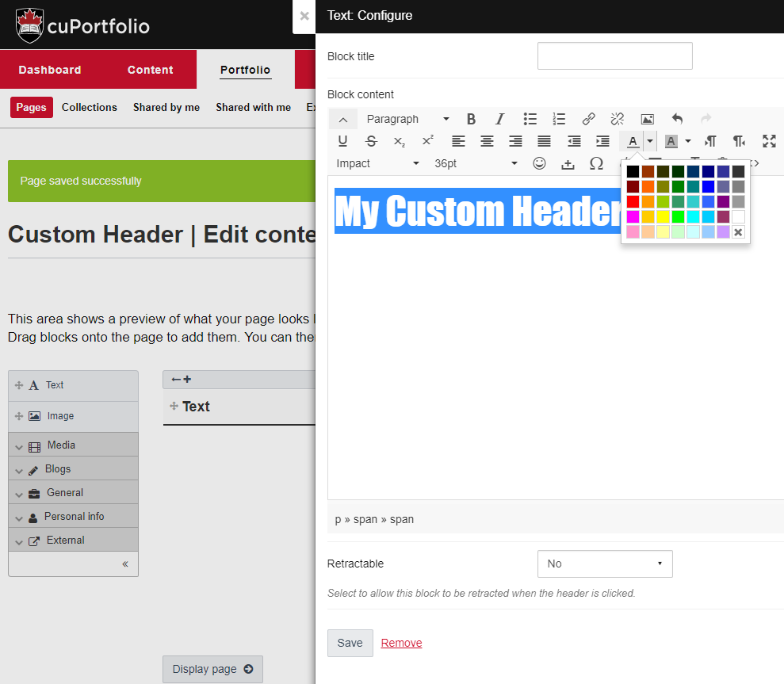Go to the Dashboard tab
This screenshot has width=784, height=684.
(x=50, y=70)
